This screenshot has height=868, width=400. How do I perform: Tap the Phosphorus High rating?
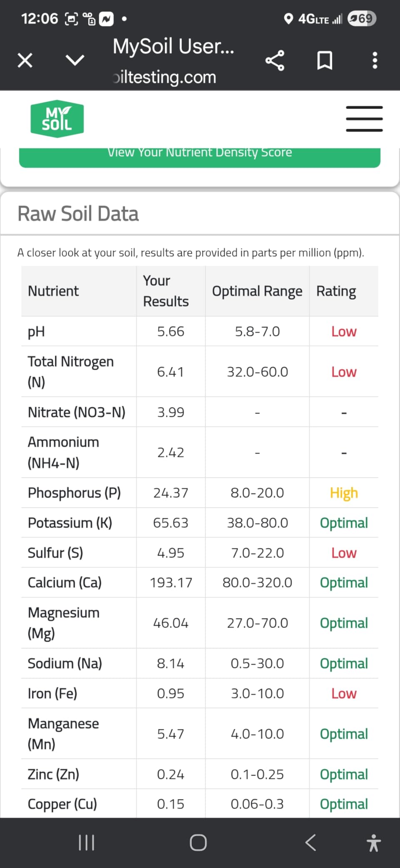pos(344,493)
